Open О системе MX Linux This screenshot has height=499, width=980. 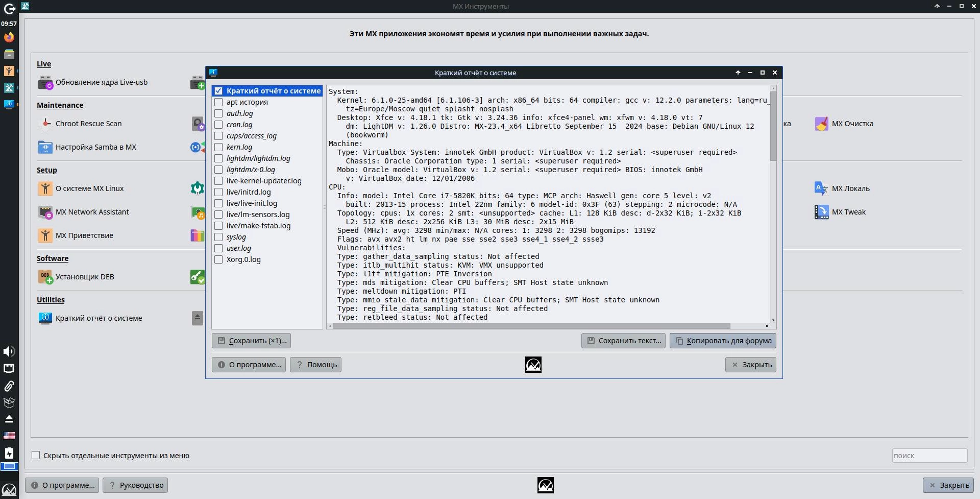pyautogui.click(x=81, y=188)
